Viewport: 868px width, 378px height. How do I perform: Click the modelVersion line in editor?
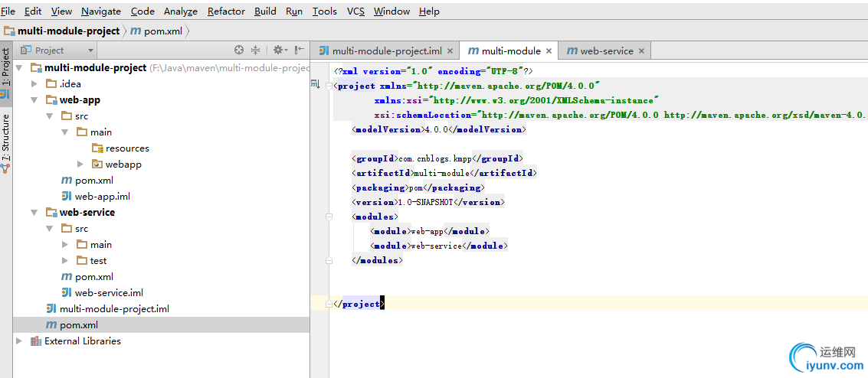(x=439, y=129)
